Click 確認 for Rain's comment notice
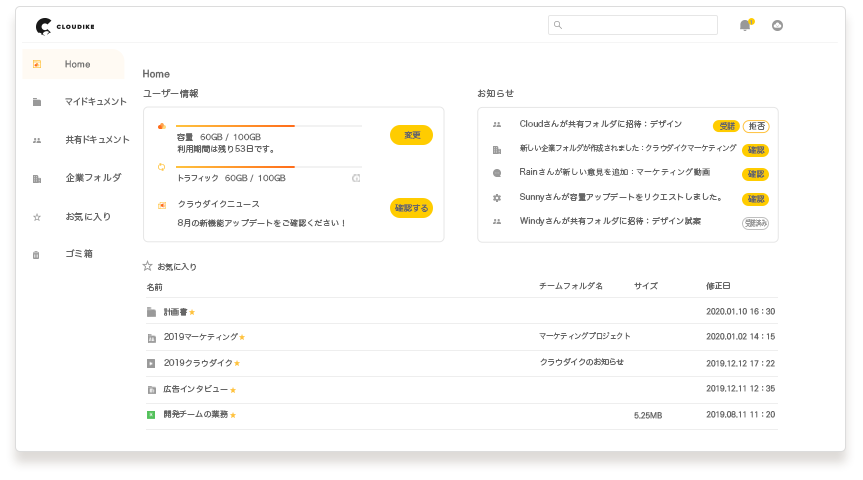This screenshot has width=863, height=480. click(756, 174)
